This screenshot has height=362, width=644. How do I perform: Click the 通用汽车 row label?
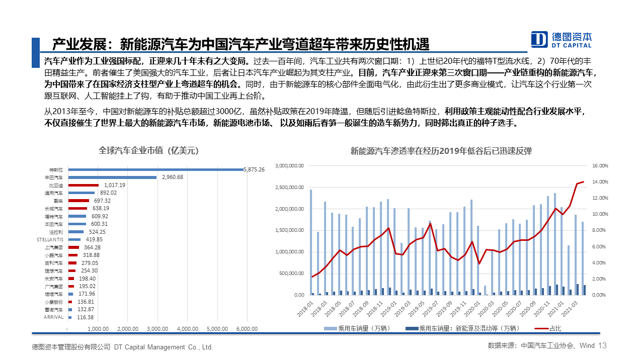[x=53, y=193]
